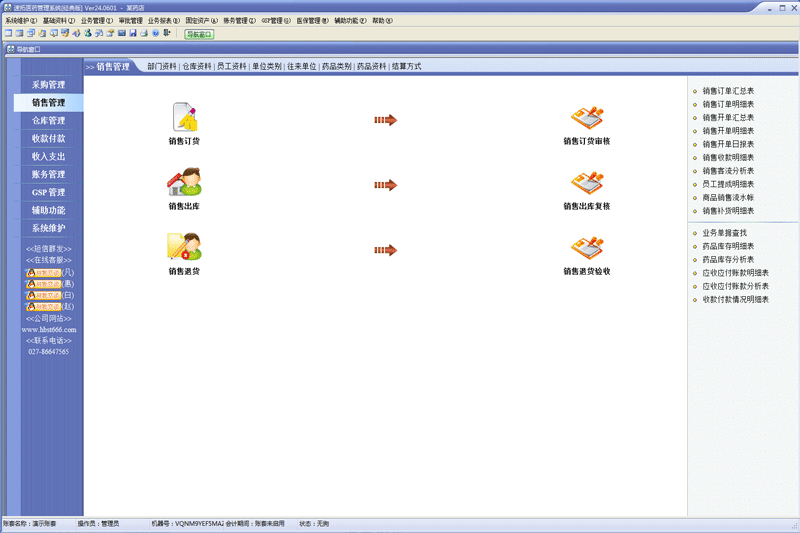
Task: Open the 系统维护 menu in the menu bar
Action: (21, 21)
